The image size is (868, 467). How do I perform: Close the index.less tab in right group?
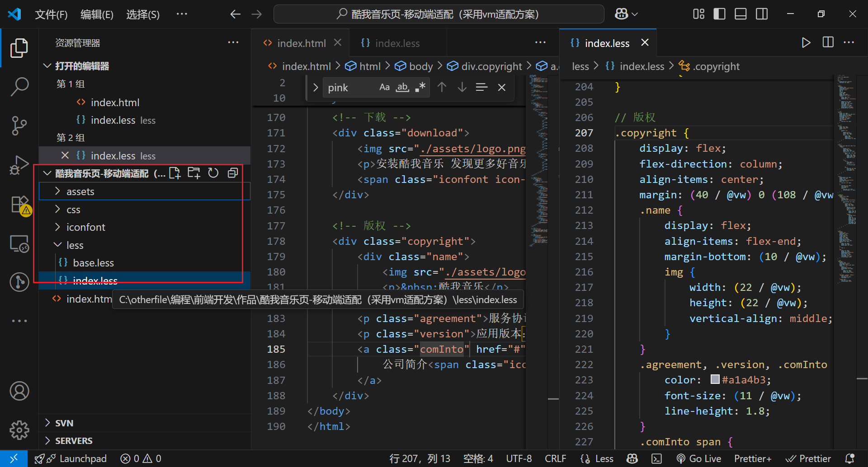coord(645,42)
